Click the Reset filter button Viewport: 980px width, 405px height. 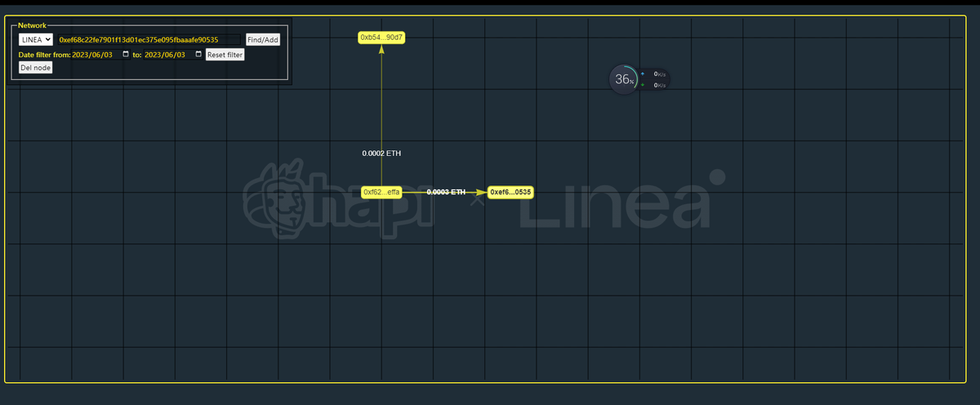pyautogui.click(x=225, y=55)
